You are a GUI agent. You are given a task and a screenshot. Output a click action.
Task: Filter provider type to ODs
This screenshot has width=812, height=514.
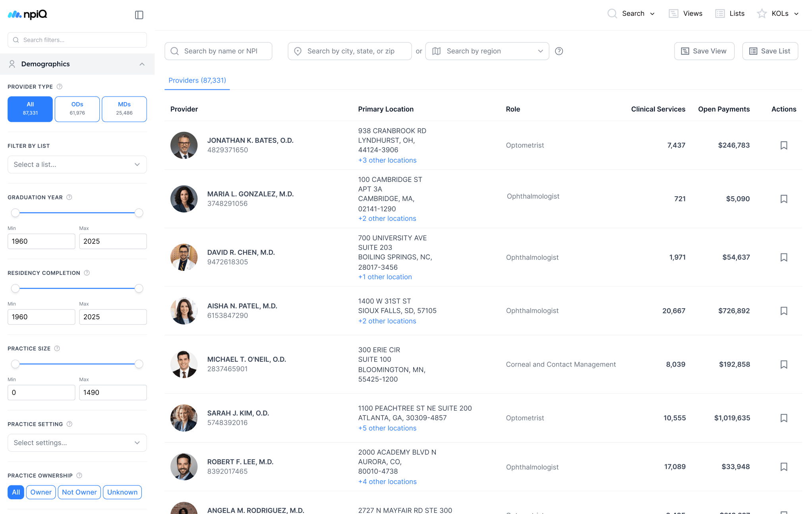77,109
